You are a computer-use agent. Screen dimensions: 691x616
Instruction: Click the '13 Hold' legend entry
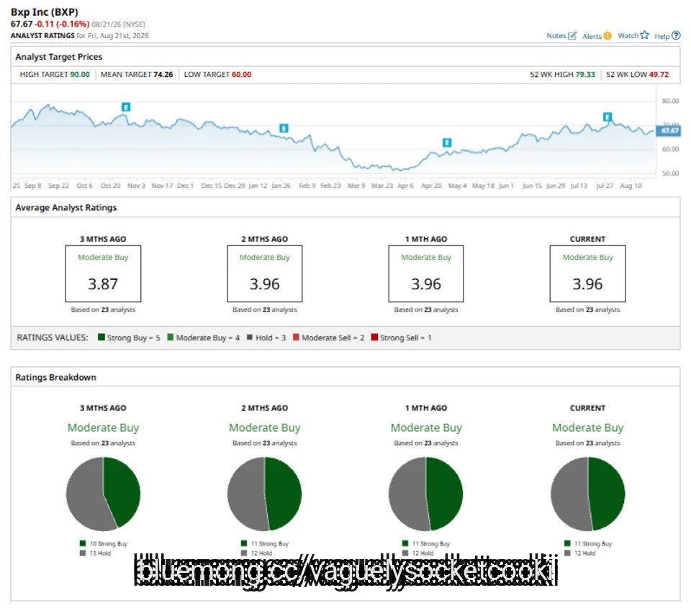95,553
